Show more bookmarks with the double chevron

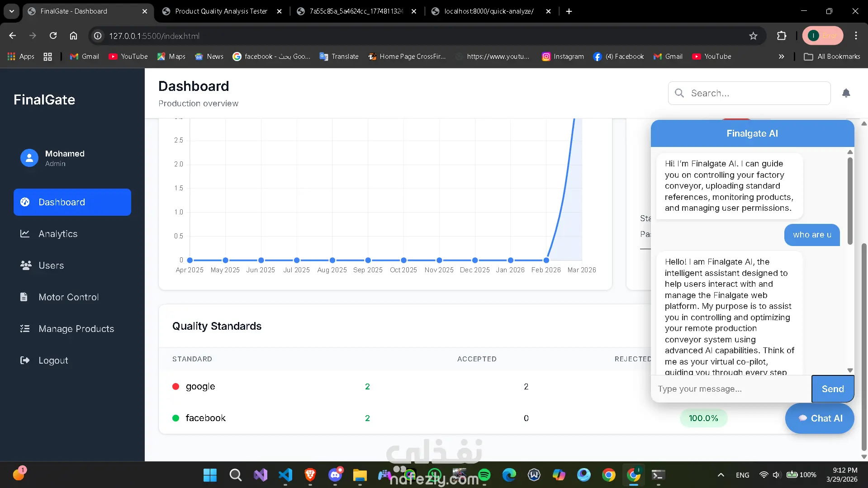(781, 57)
